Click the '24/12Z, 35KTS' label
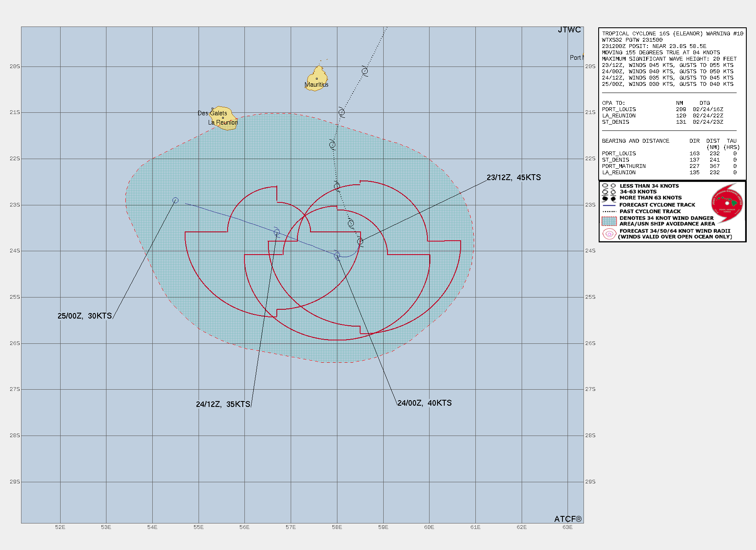The image size is (756, 550). (x=223, y=404)
